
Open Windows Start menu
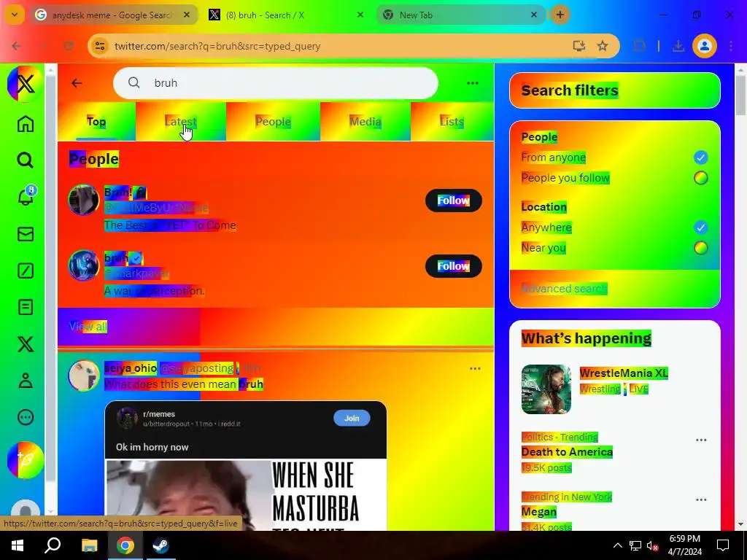pos(18,545)
